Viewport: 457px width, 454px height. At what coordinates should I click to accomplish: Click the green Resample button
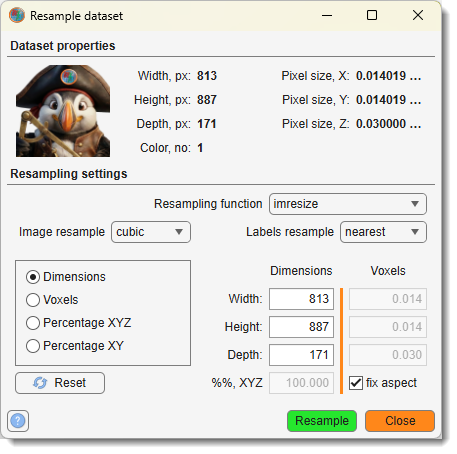click(x=322, y=421)
